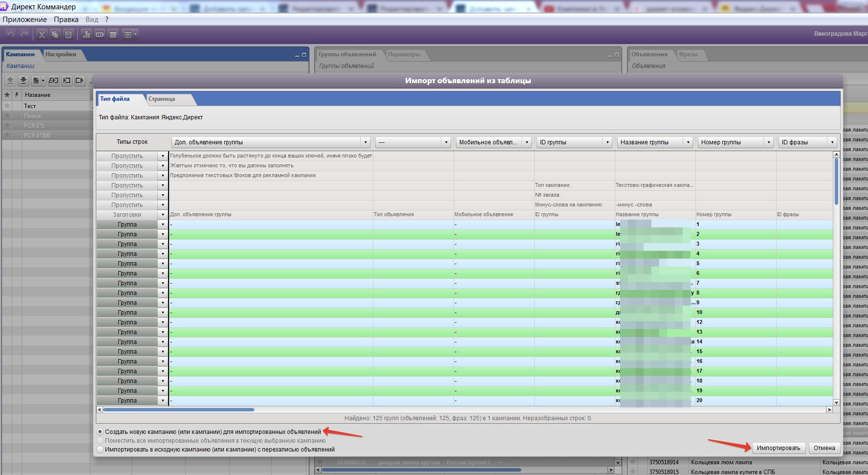Open the Приложение menu
Image resolution: width=868 pixels, height=475 pixels.
coord(24,20)
